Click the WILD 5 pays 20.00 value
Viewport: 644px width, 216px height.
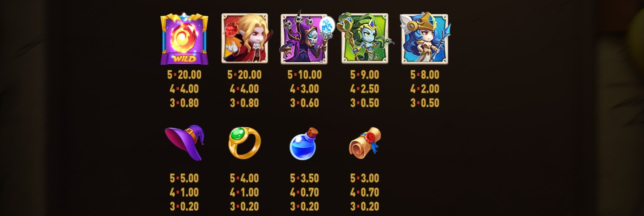(184, 75)
